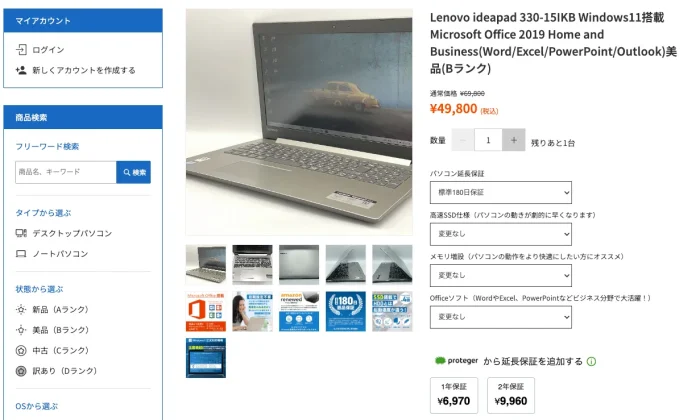Open the 高速SSD仕様 dropdown
The image size is (700, 420).
pos(500,234)
